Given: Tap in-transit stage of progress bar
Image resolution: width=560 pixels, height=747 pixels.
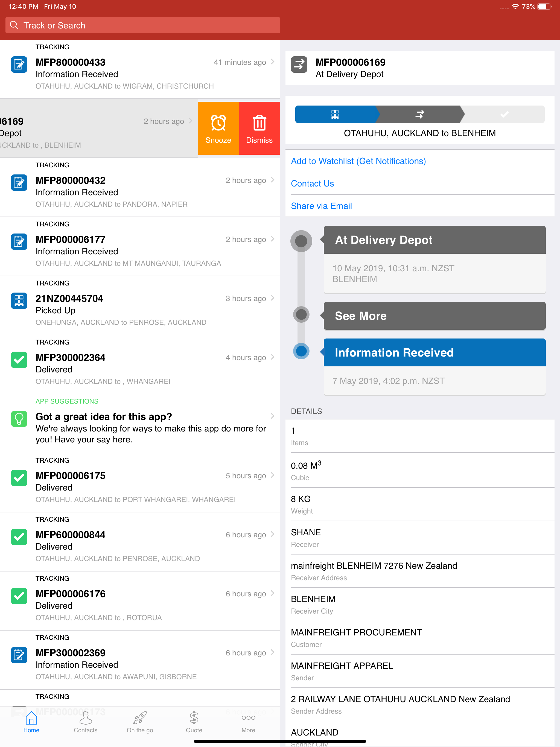Looking at the screenshot, I should coord(419,114).
